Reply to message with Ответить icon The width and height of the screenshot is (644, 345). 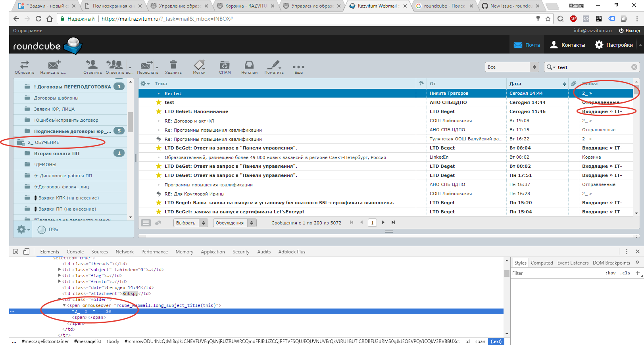click(92, 67)
